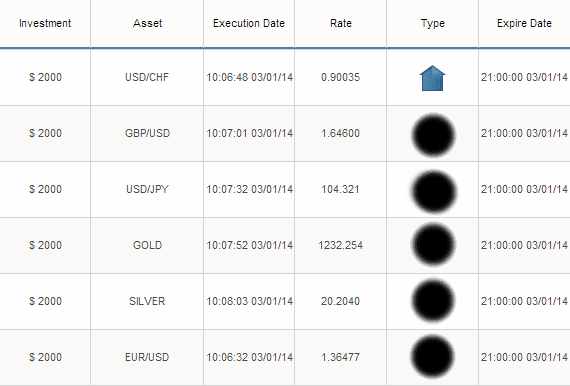Click the 104.321 rate value

click(340, 189)
